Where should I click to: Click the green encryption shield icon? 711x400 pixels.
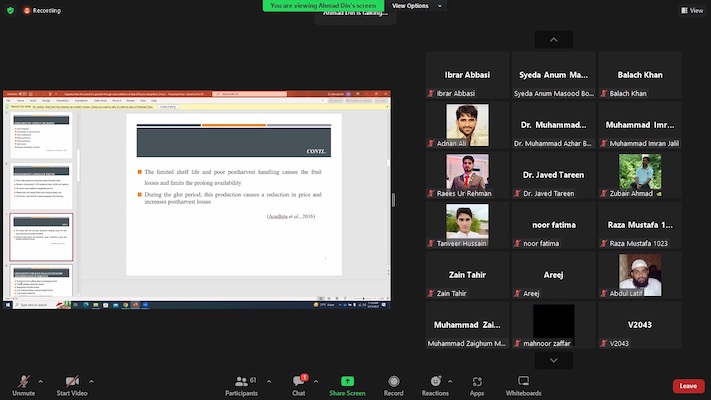click(x=10, y=10)
